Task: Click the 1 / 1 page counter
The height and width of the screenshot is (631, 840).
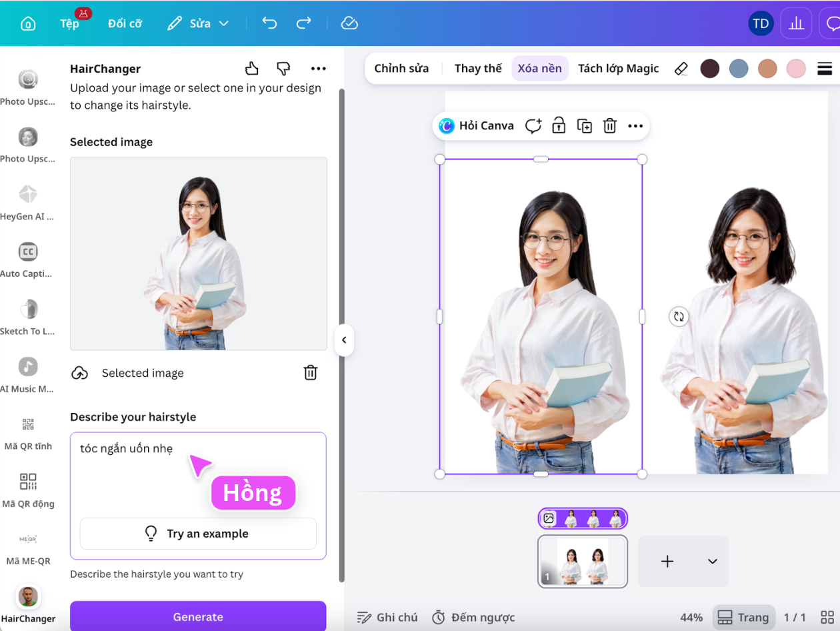Action: coord(795,617)
